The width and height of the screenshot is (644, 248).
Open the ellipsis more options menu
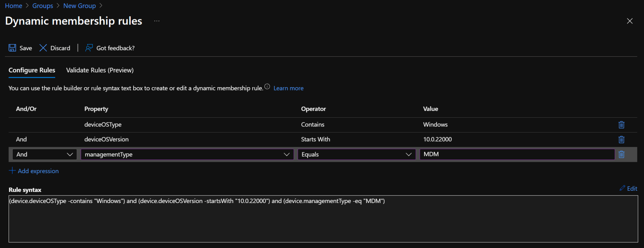click(157, 21)
